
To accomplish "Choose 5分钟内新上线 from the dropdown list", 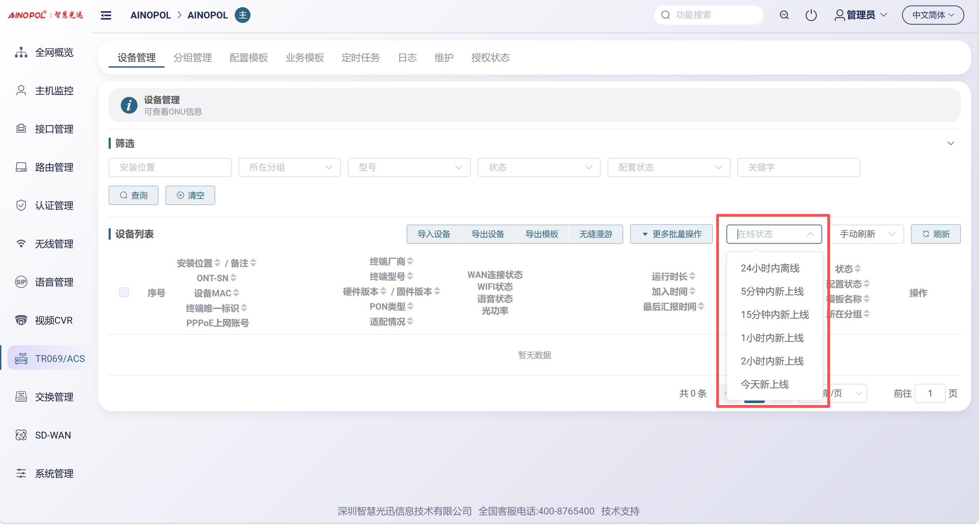I will pyautogui.click(x=772, y=292).
